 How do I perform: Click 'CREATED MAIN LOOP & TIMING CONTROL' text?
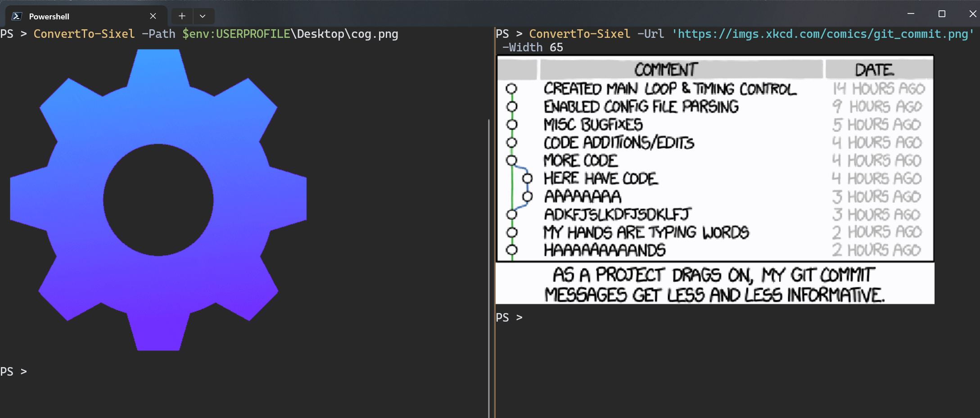point(670,89)
